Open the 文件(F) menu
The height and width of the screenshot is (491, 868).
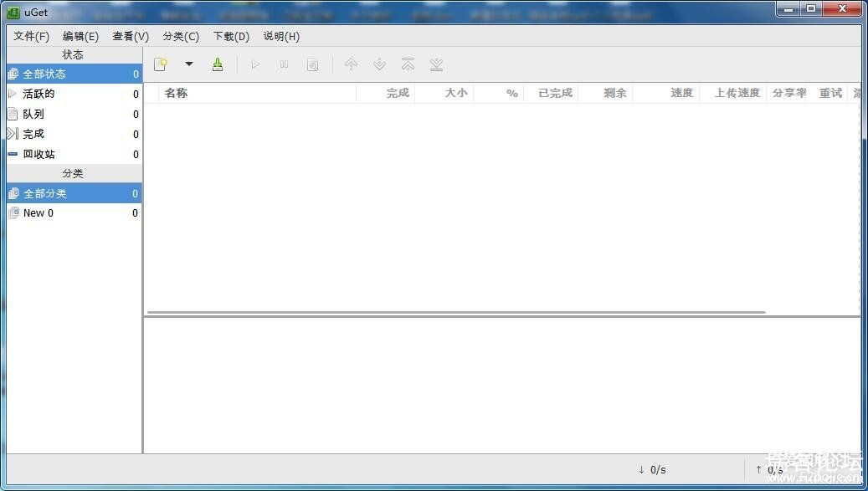tap(32, 37)
